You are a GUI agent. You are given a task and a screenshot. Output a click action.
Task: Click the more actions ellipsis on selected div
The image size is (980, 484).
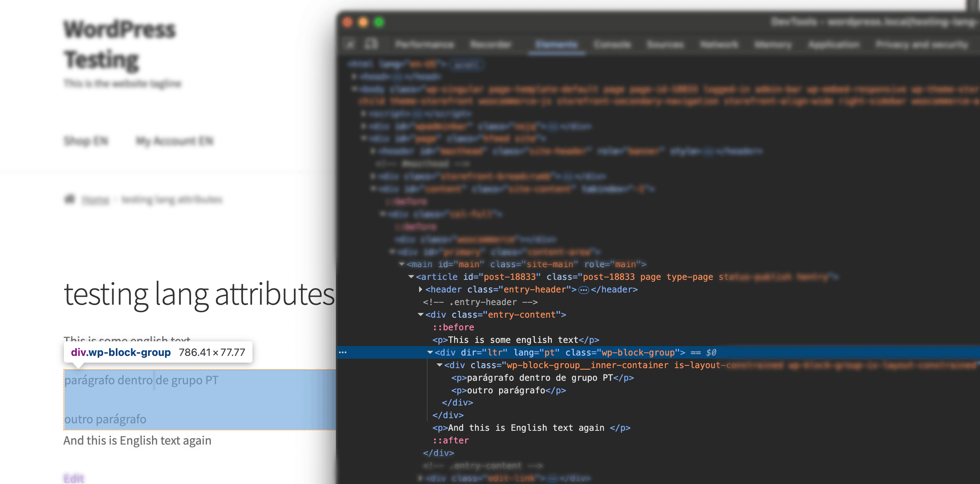[x=343, y=352]
